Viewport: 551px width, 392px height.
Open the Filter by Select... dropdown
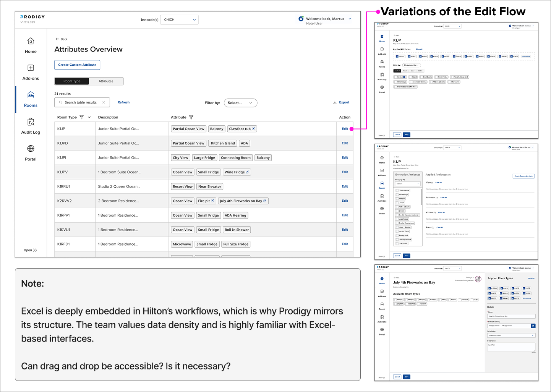click(x=240, y=103)
